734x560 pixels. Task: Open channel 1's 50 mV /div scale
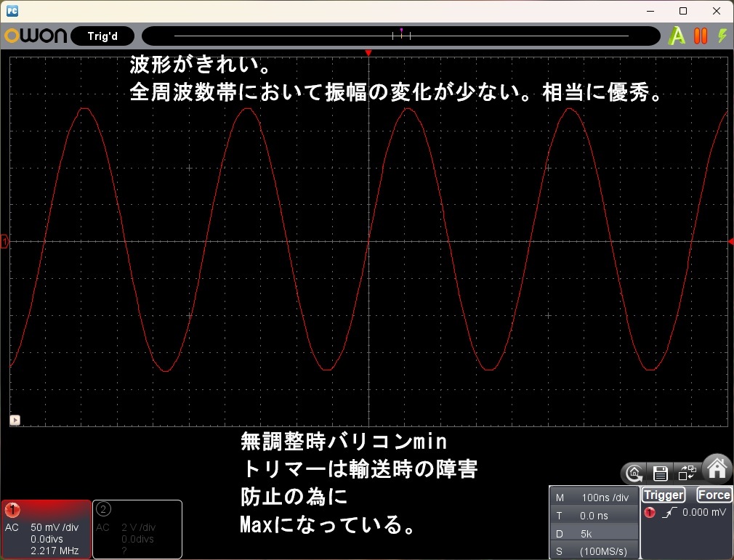point(55,527)
